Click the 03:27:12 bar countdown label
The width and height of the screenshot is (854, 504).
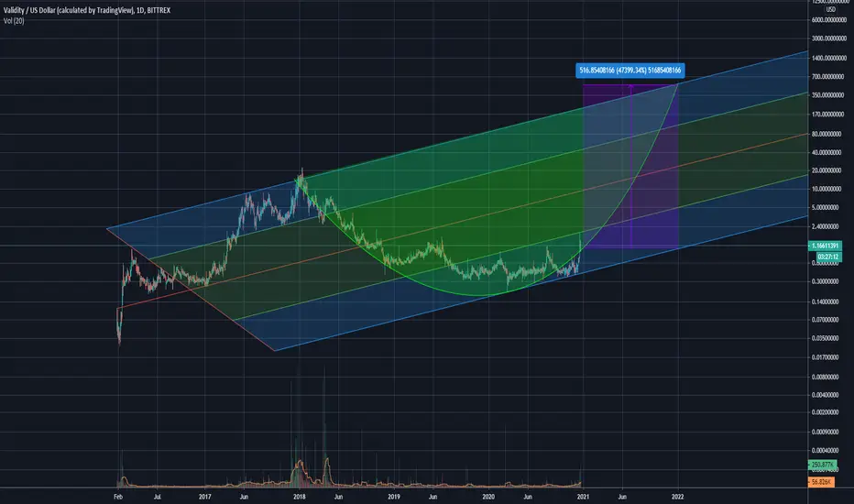pos(827,257)
